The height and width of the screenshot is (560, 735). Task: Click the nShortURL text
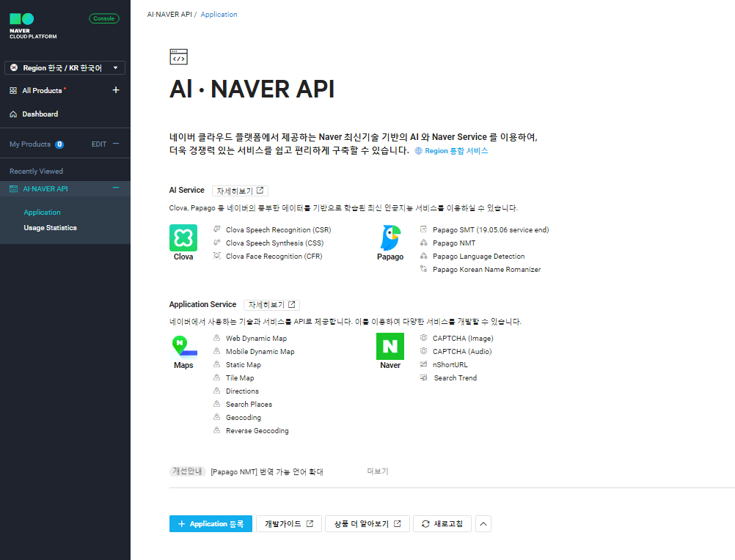click(450, 365)
